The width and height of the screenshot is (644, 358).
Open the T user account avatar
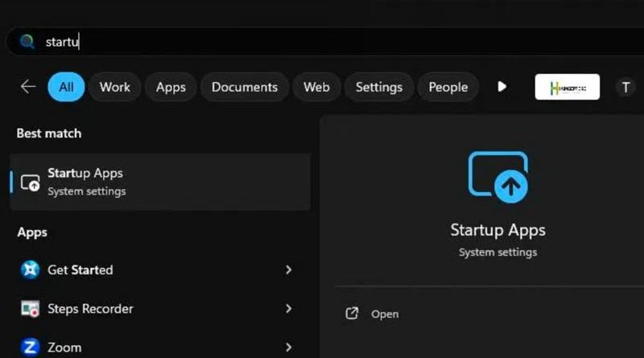(625, 87)
